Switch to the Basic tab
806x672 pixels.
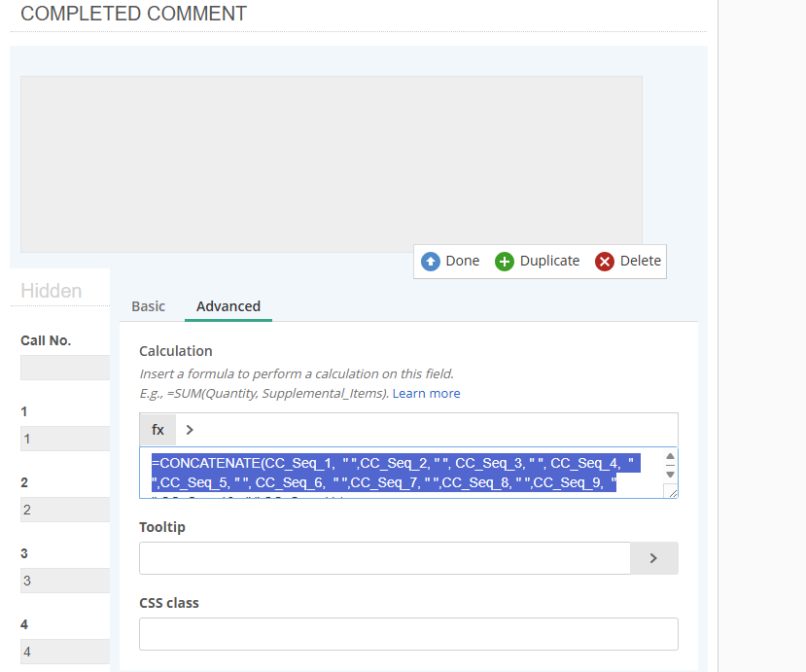coord(148,306)
